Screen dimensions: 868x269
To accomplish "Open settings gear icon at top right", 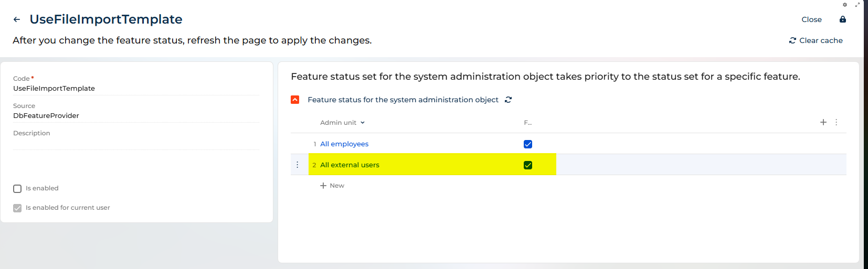I will coord(845,5).
